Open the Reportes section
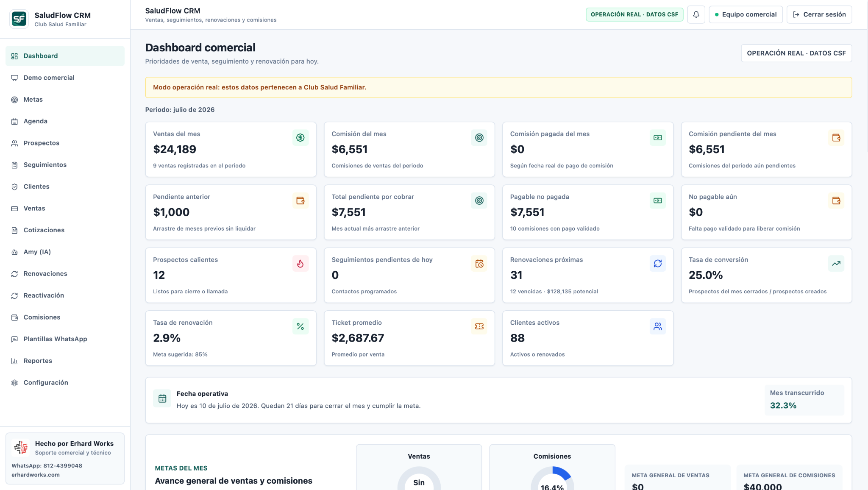The height and width of the screenshot is (490, 868). point(65,361)
